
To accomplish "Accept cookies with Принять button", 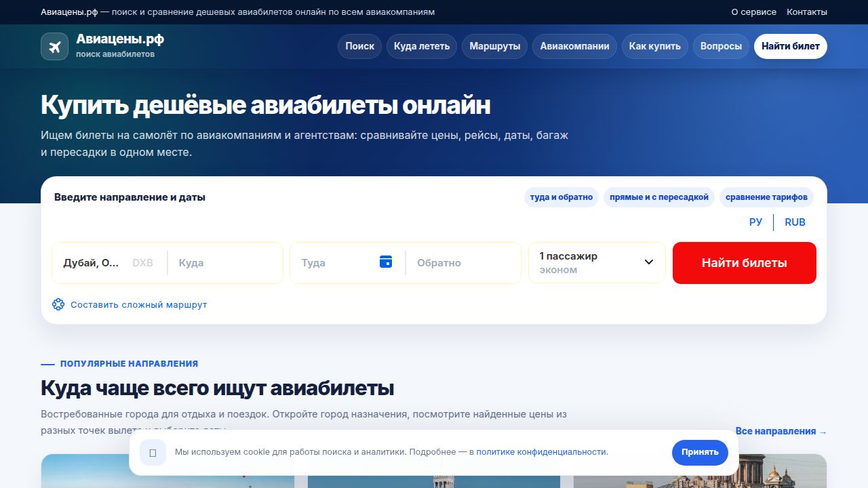I will tap(700, 452).
